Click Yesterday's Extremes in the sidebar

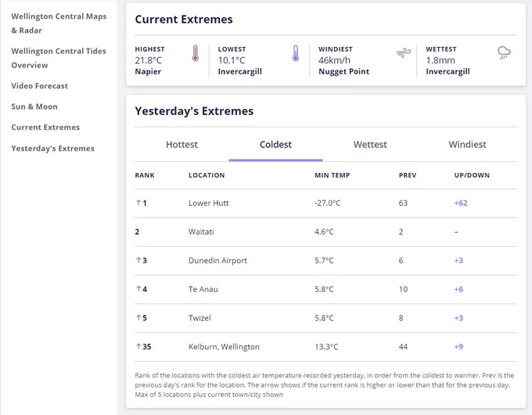coord(52,149)
